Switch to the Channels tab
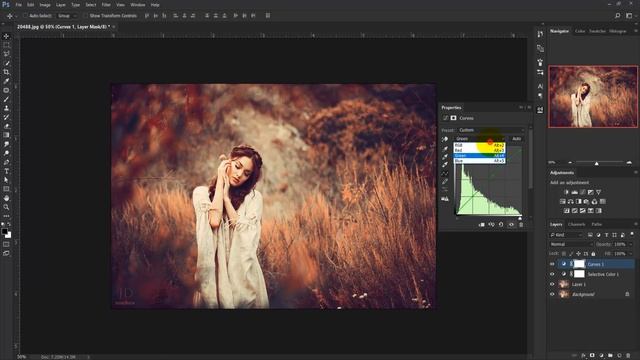Viewport: 640px width, 360px height. [x=576, y=224]
